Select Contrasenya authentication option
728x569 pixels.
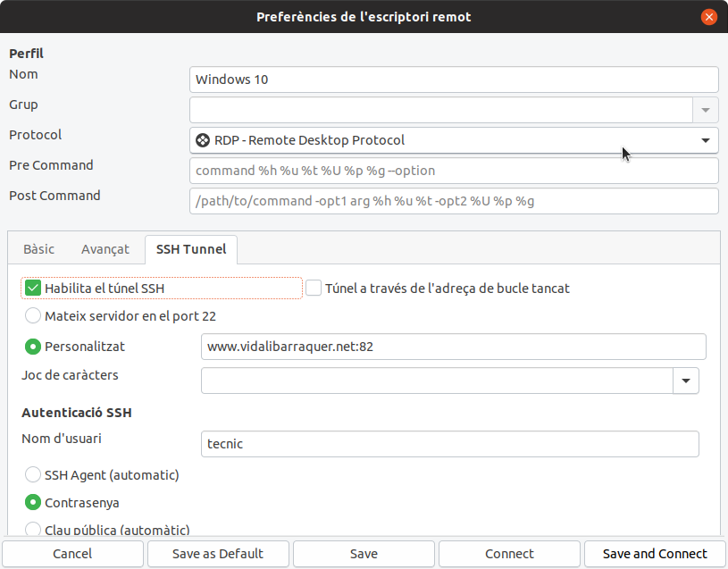(x=33, y=503)
